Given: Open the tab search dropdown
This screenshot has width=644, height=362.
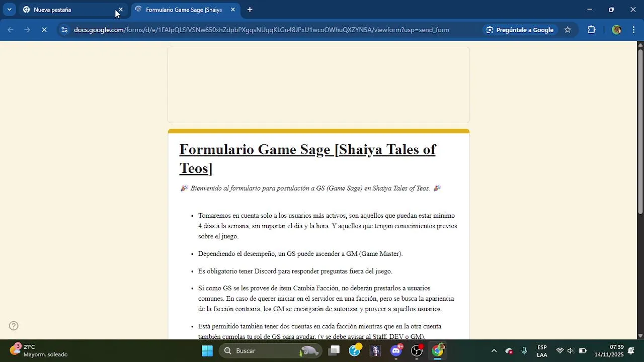Looking at the screenshot, I should click(x=9, y=10).
